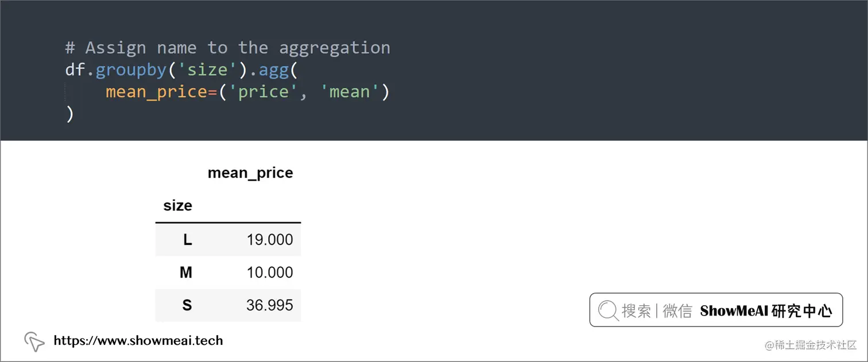
Task: Click the mean_price column header
Action: click(250, 173)
